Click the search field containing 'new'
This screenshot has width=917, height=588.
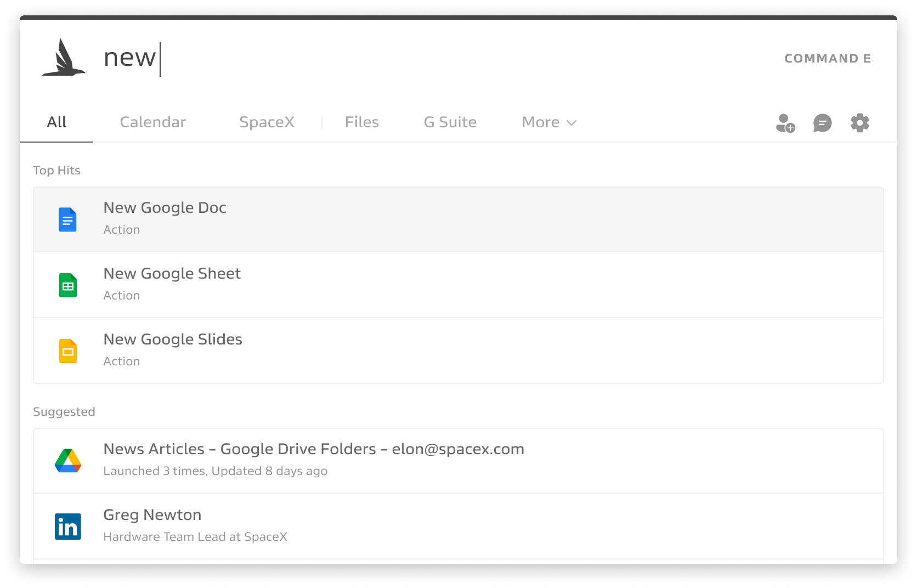pyautogui.click(x=433, y=58)
